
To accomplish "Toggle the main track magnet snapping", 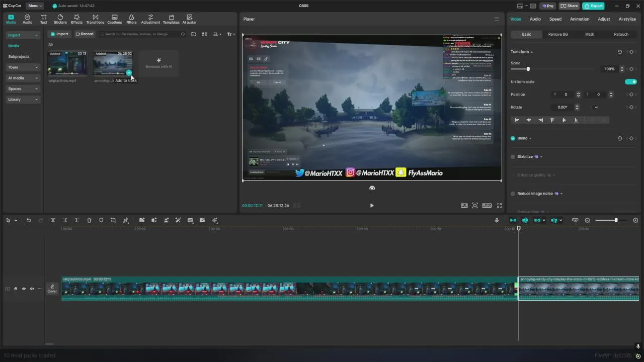I will click(513, 220).
